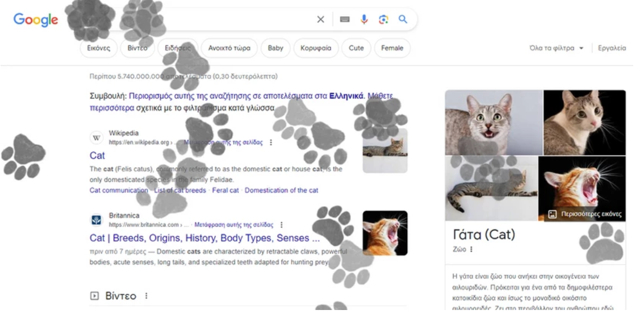Click the Google logo

pos(36,19)
